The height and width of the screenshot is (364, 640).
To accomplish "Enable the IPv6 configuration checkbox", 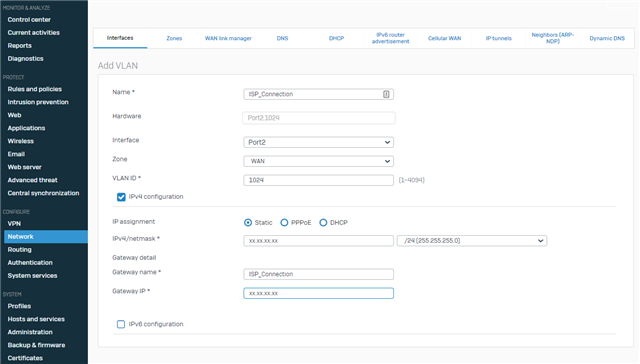I will (x=121, y=324).
